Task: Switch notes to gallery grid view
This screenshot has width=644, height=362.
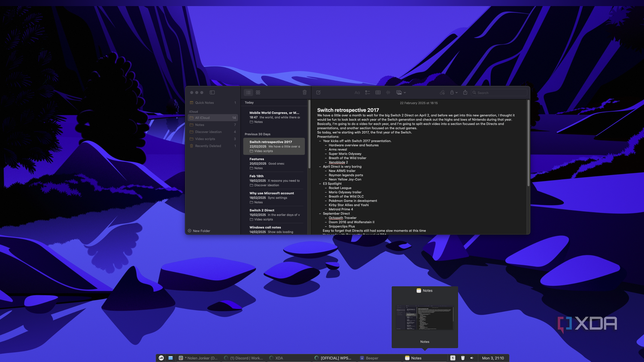Action: [x=258, y=92]
